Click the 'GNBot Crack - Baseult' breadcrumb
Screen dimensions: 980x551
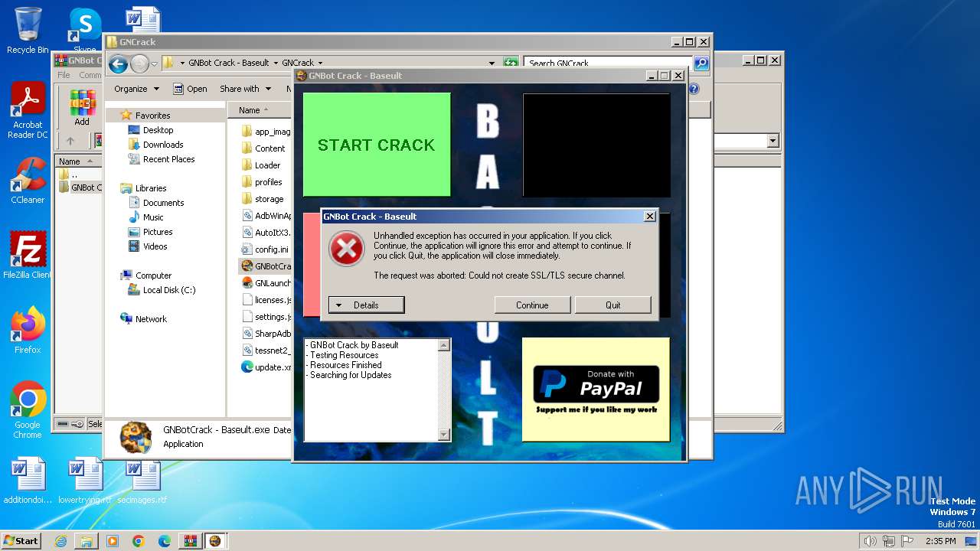229,63
